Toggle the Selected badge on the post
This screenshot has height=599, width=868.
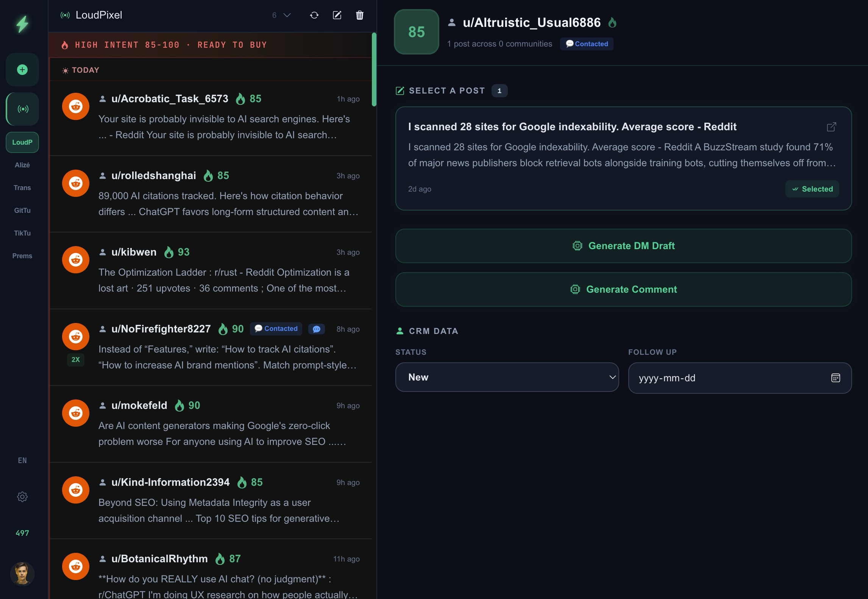812,189
